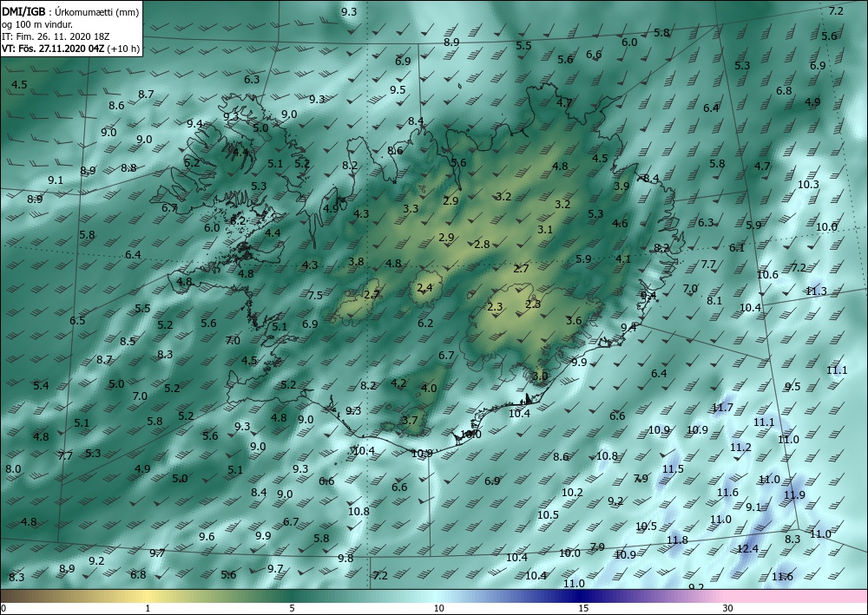Click the 2.4 value on the small glacier
The image size is (868, 615).
click(424, 288)
